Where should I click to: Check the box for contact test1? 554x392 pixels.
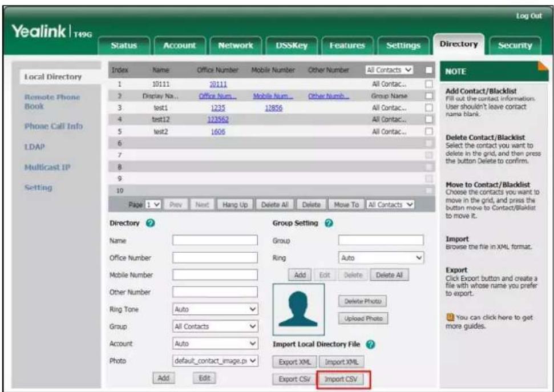click(428, 107)
